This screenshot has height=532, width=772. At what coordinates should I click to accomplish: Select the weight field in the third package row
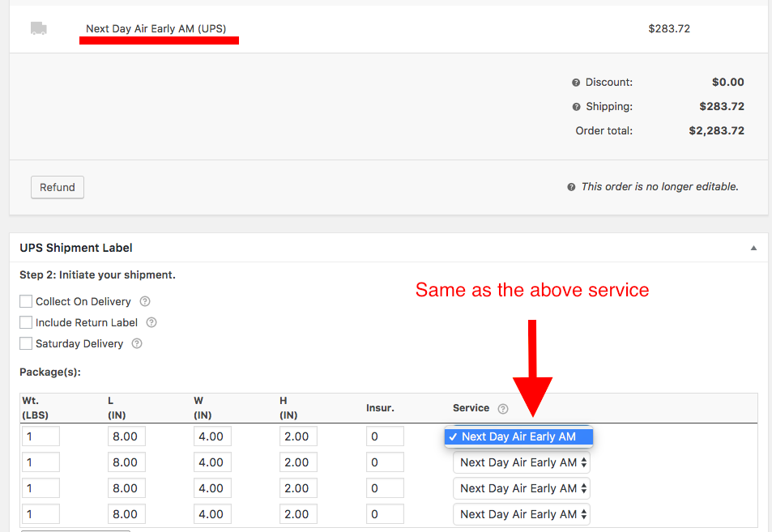[41, 488]
